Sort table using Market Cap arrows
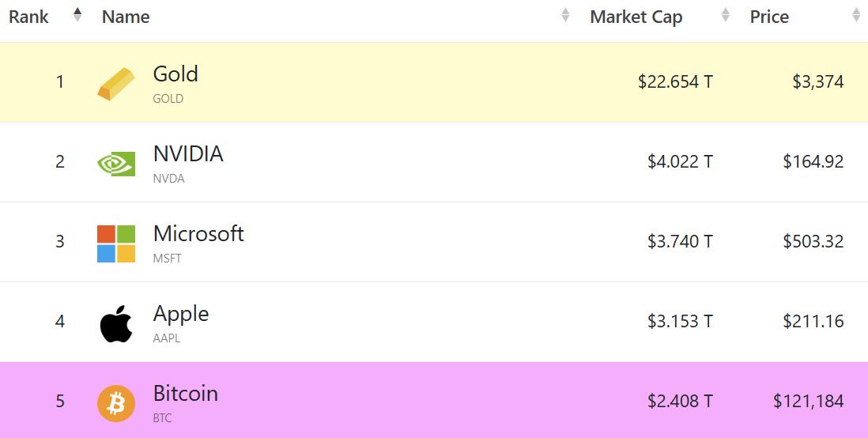 click(725, 15)
